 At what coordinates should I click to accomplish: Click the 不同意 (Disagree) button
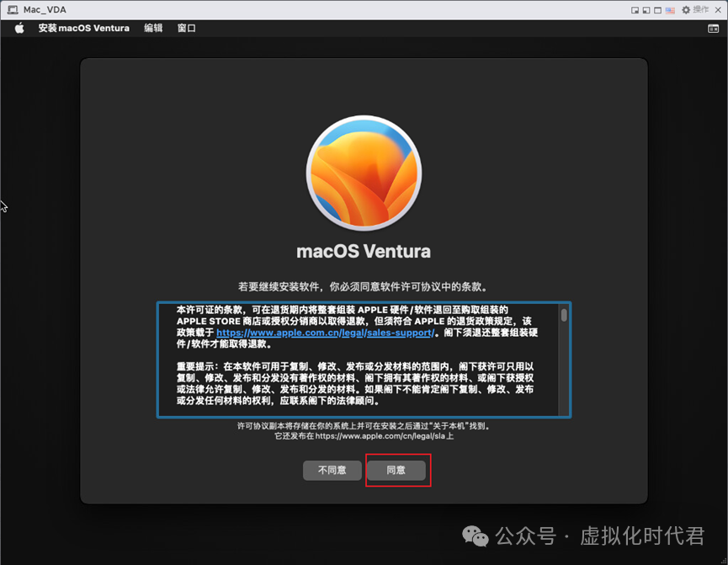pyautogui.click(x=332, y=470)
